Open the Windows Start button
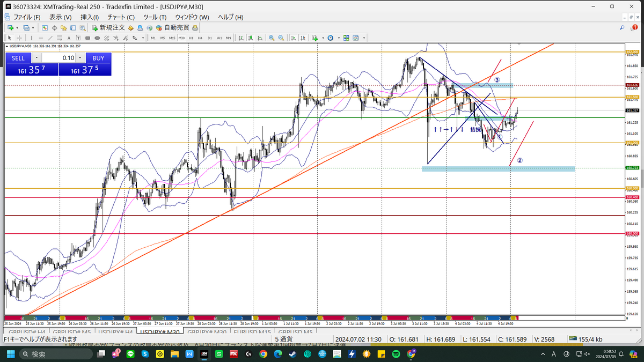Screen dimensions: 644x362 12,354
